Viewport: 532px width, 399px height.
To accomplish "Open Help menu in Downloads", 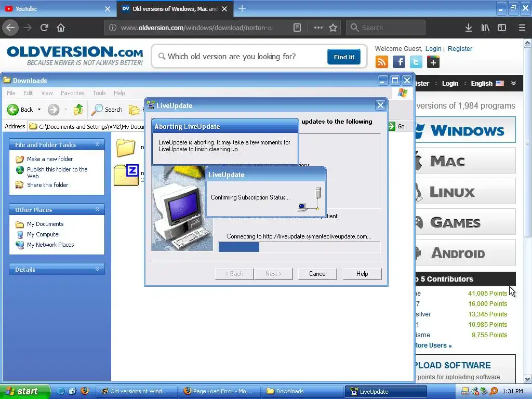I will click(x=119, y=93).
